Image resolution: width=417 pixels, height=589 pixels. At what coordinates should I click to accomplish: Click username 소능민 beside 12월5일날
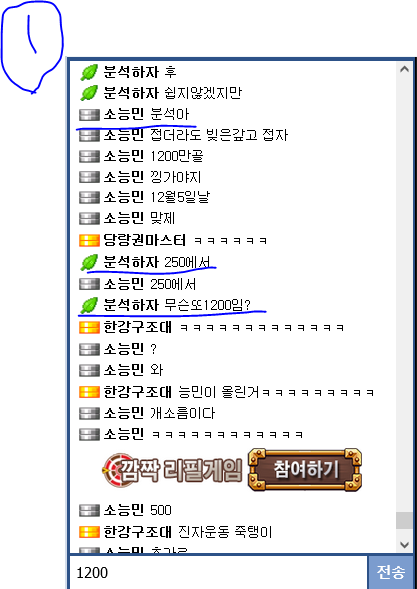tap(124, 197)
